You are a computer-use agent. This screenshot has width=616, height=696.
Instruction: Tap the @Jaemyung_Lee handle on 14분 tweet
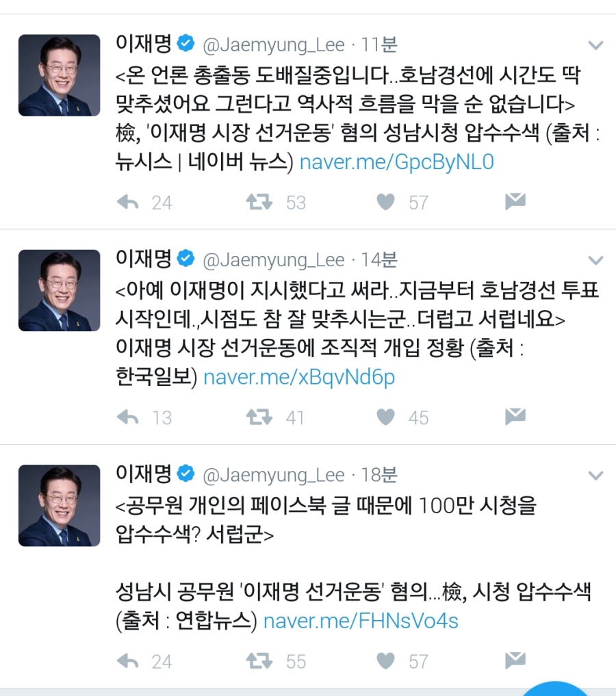pyautogui.click(x=273, y=260)
